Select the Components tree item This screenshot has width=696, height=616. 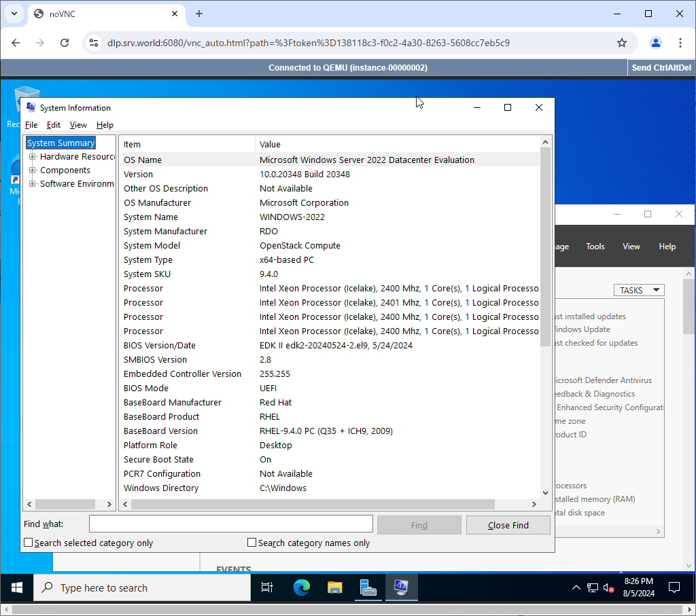(65, 170)
